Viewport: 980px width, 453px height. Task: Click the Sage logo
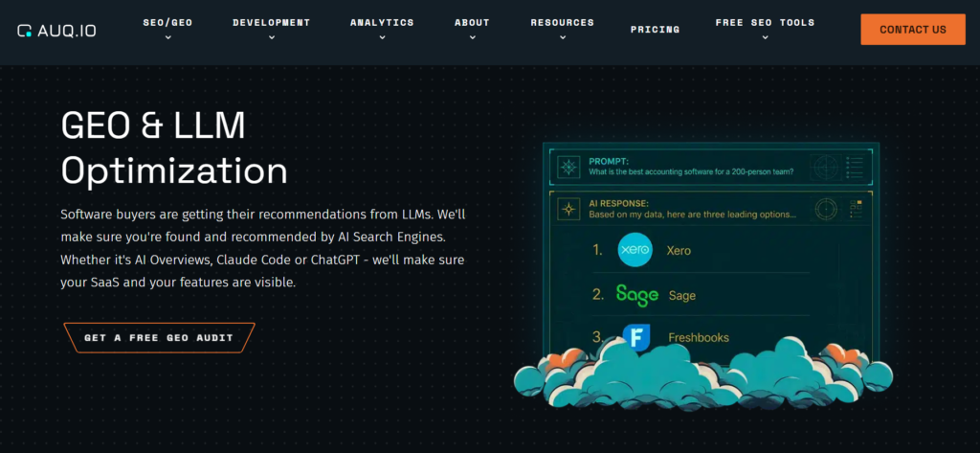636,294
